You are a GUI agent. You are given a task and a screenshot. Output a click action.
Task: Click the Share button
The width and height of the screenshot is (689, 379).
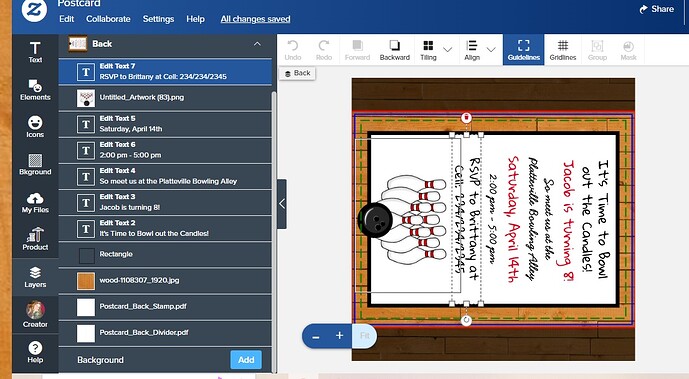pos(656,9)
